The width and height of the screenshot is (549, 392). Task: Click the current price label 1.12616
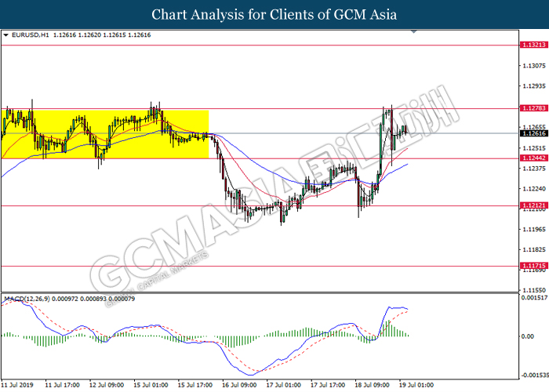click(x=534, y=133)
